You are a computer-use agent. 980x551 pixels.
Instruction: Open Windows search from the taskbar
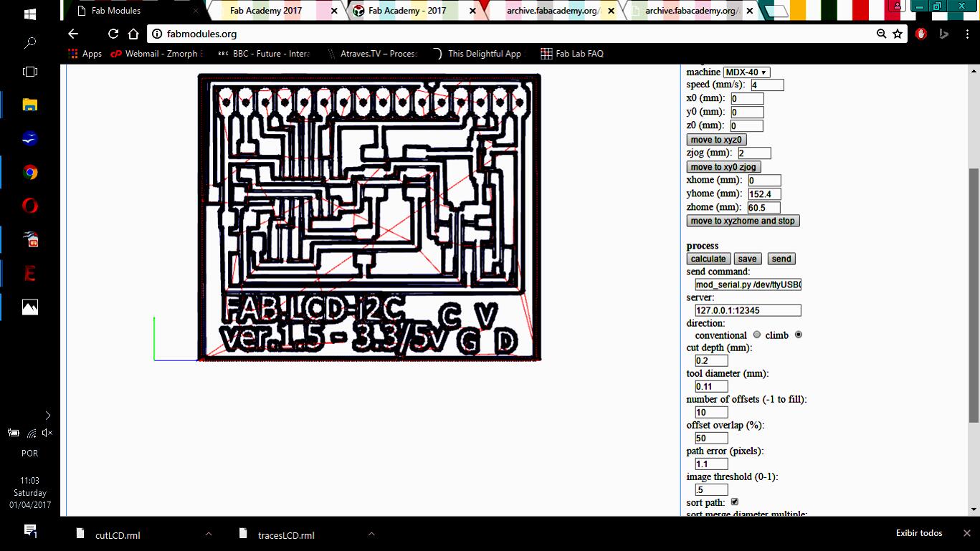coord(30,43)
